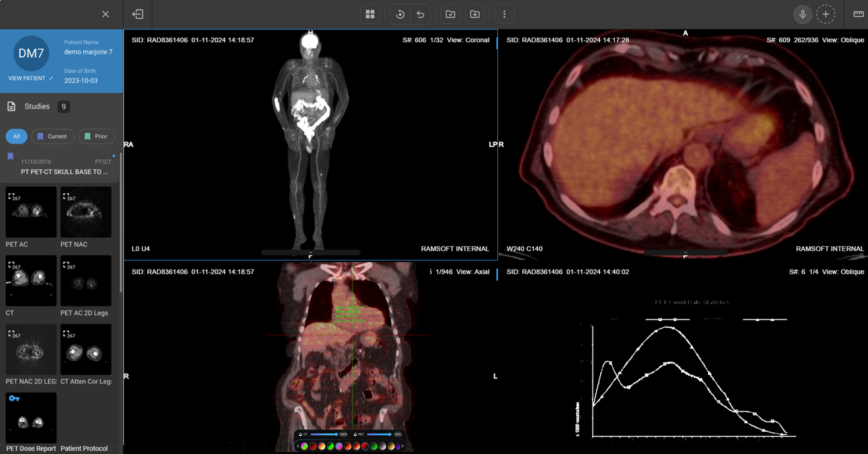Open the layout grid selector
The image size is (868, 454).
pos(370,14)
